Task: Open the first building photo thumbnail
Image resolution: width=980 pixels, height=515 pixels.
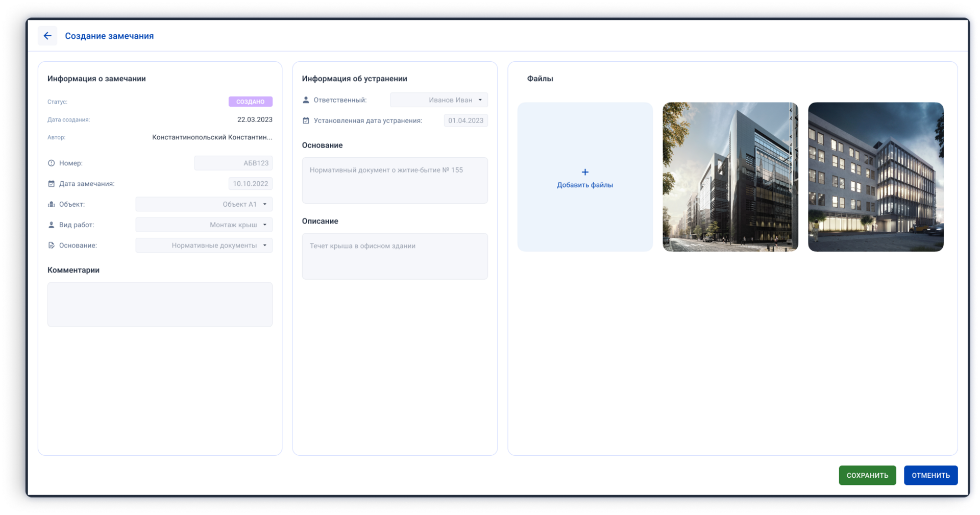Action: point(730,177)
